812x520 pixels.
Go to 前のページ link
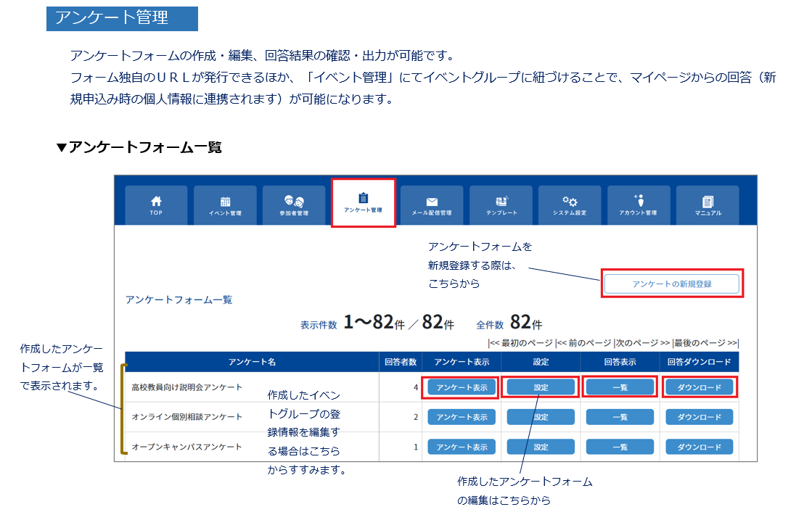pos(584,343)
